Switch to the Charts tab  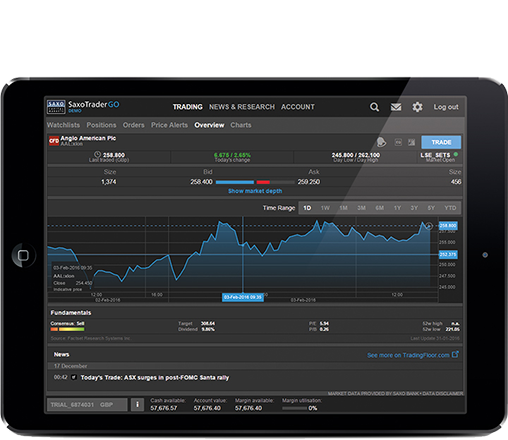(x=241, y=125)
